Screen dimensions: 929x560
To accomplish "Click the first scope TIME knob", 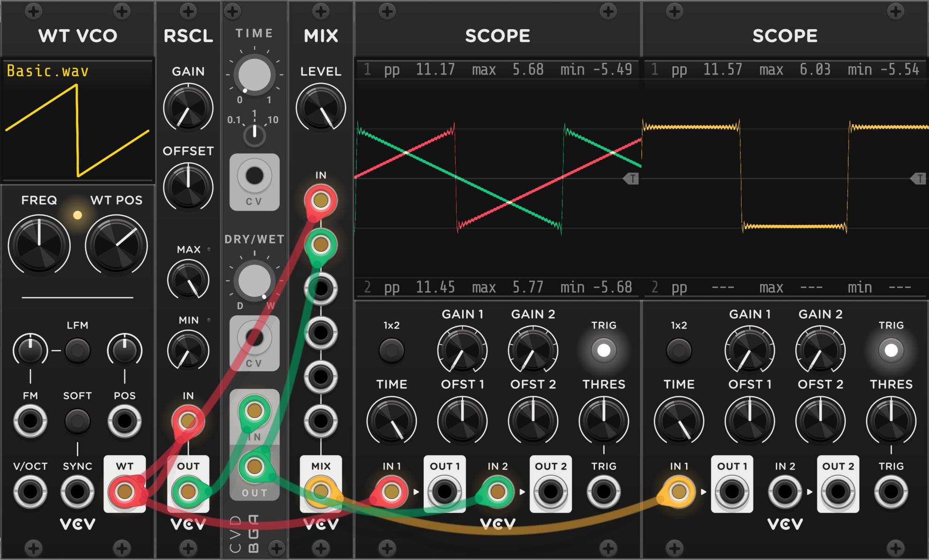I will [392, 421].
